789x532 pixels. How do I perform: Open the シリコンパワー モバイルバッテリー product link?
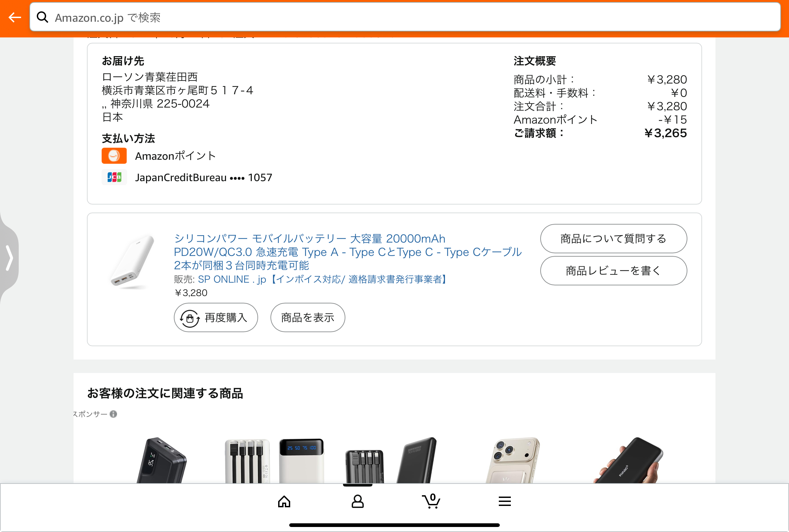click(348, 252)
